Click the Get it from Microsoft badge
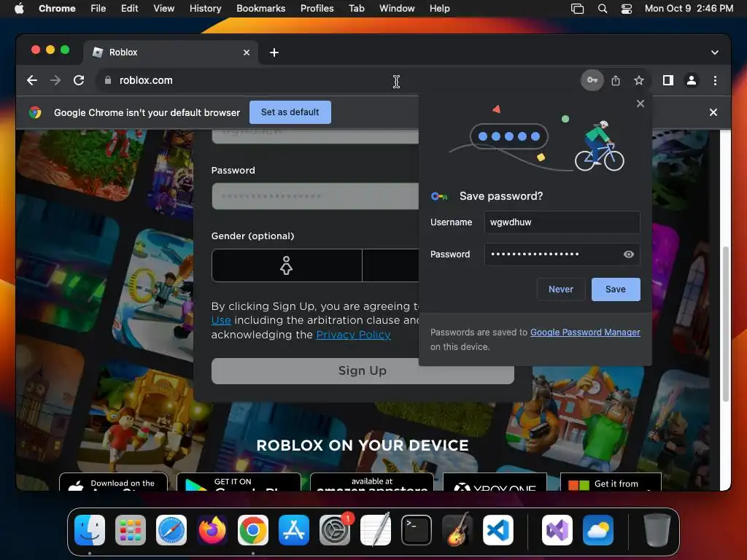The height and width of the screenshot is (560, 747). [611, 482]
